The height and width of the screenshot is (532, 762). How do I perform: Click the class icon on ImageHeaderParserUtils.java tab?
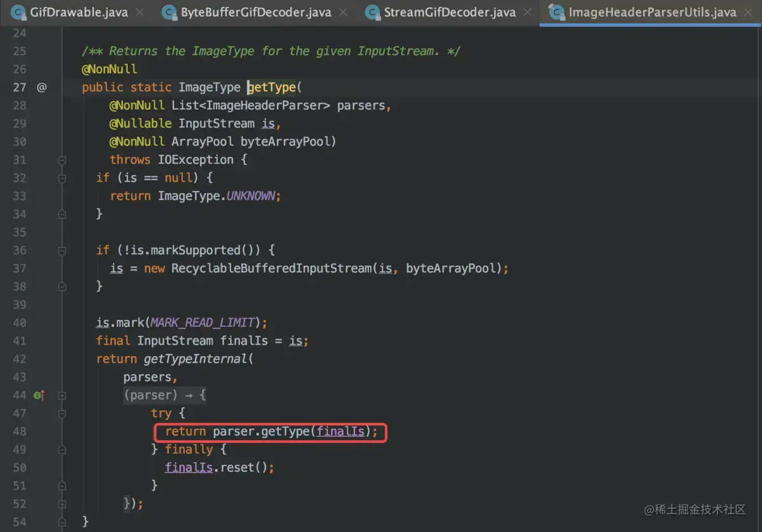tap(557, 12)
